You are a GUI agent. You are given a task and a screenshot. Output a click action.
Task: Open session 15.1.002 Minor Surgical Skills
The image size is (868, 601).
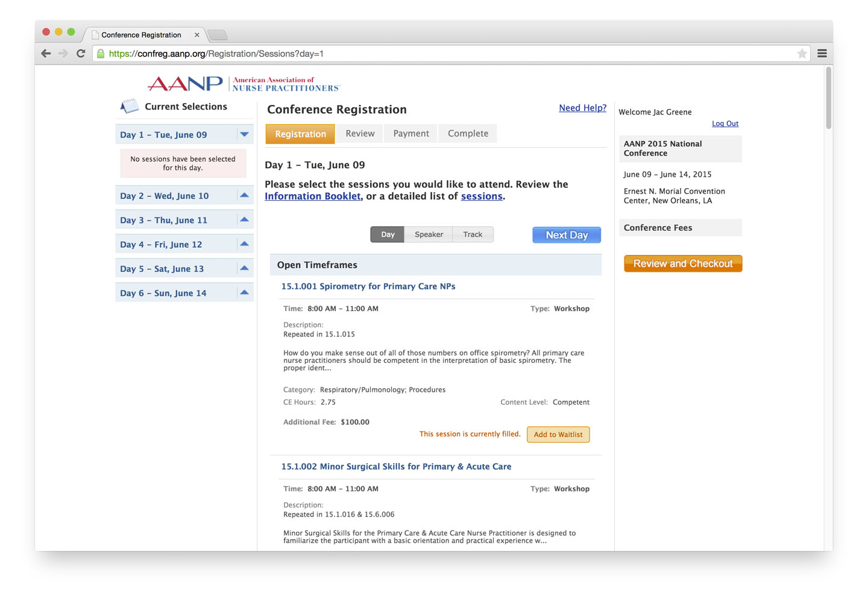pos(396,467)
